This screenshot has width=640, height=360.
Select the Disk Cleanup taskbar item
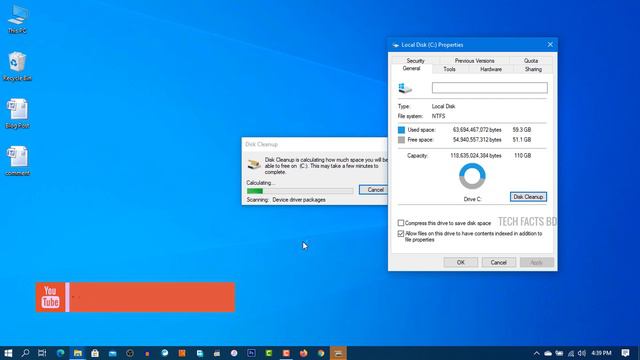click(338, 353)
